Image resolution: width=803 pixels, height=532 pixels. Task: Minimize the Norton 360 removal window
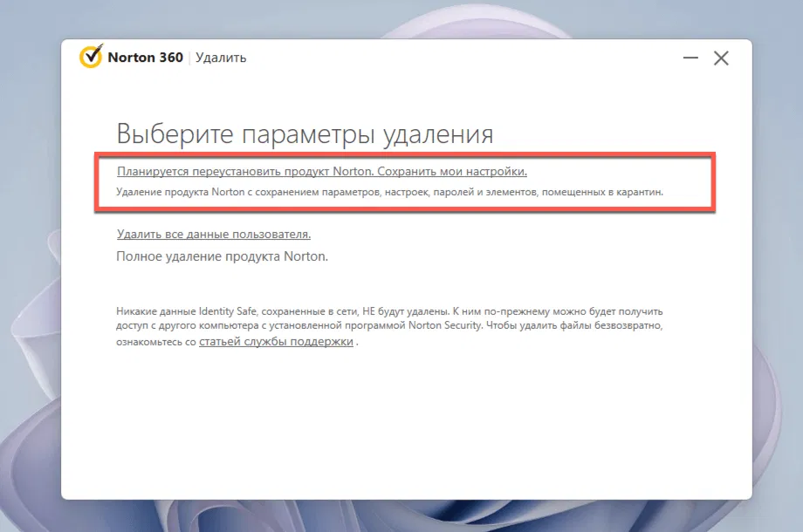click(x=690, y=58)
